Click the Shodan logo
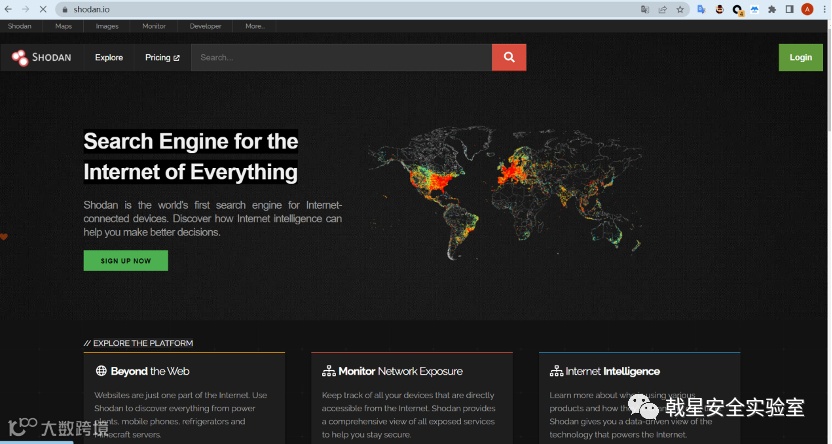 click(41, 57)
